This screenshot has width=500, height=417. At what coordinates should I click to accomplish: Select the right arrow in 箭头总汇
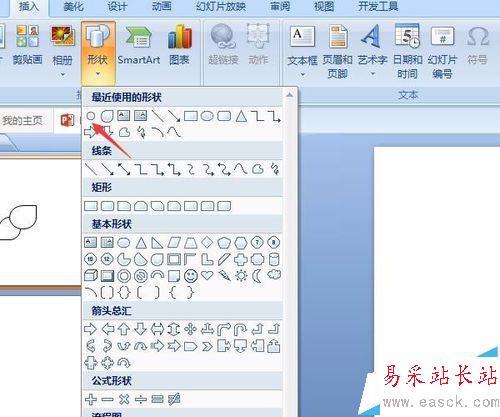coord(90,329)
